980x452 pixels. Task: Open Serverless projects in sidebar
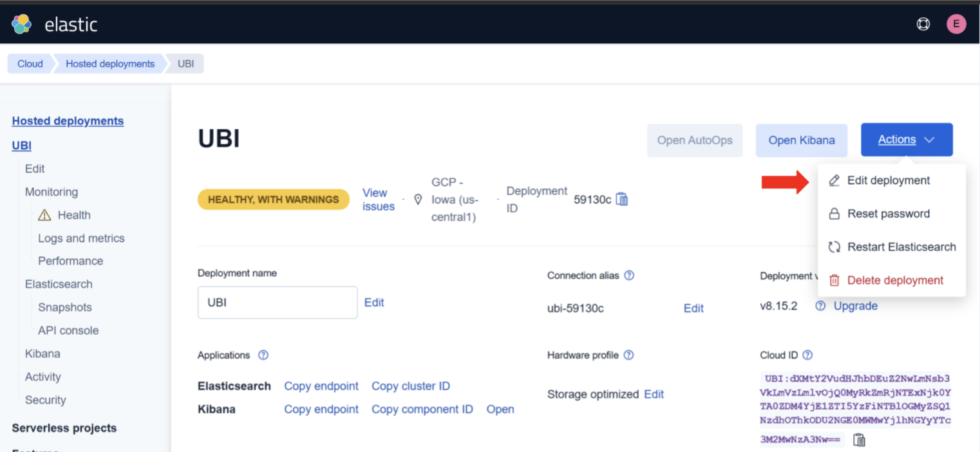click(64, 428)
